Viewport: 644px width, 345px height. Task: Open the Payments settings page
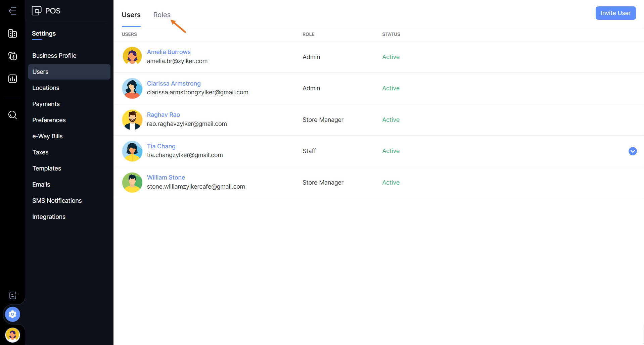click(x=46, y=104)
